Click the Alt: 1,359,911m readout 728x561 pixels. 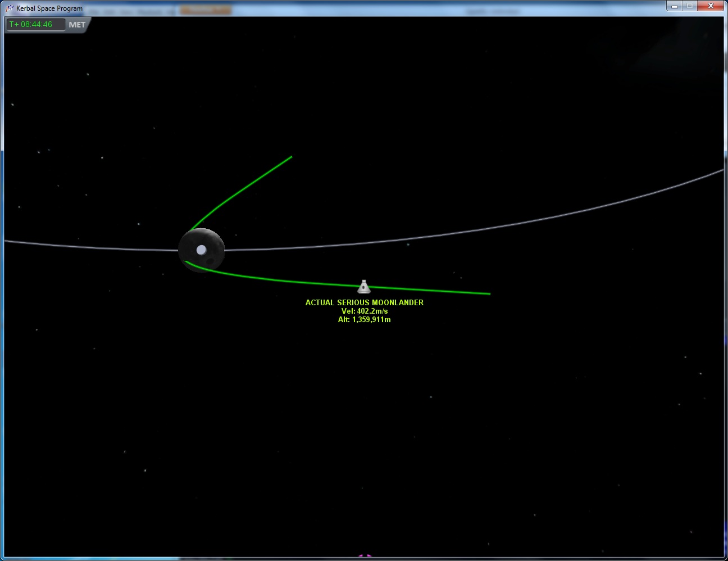tap(365, 319)
